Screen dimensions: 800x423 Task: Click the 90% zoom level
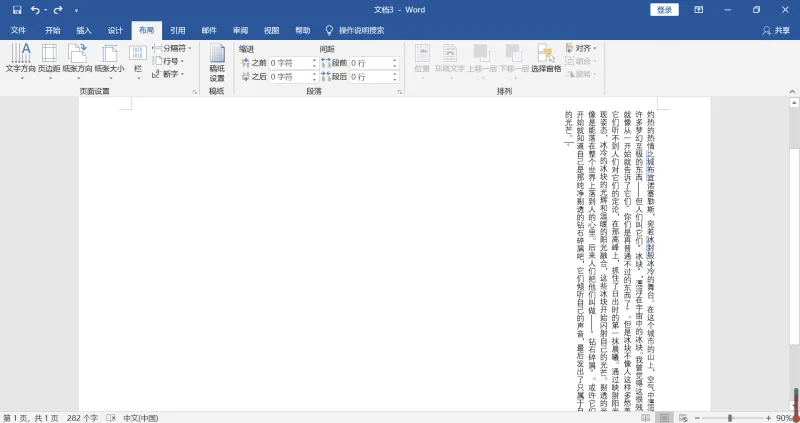click(x=784, y=418)
